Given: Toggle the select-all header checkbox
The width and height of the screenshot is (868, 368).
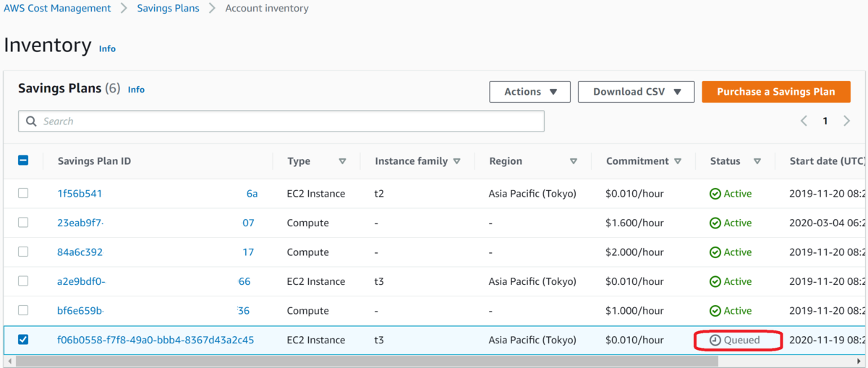Looking at the screenshot, I should [23, 161].
